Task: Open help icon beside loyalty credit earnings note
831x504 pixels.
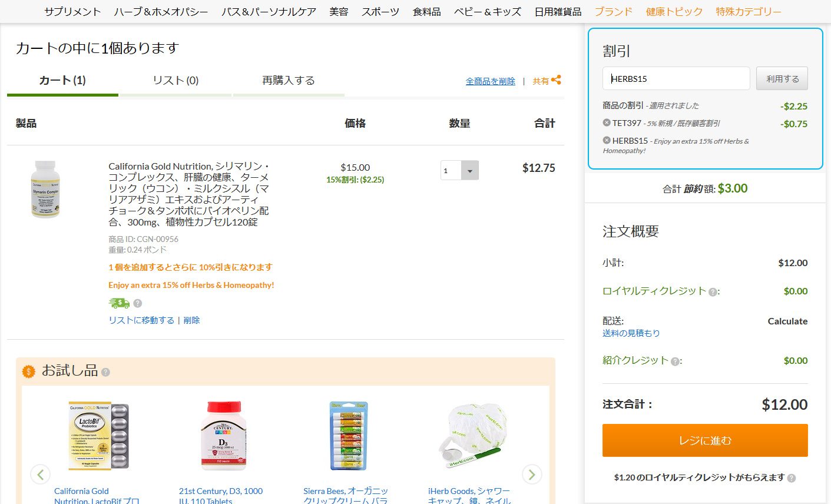Action: pyautogui.click(x=791, y=478)
